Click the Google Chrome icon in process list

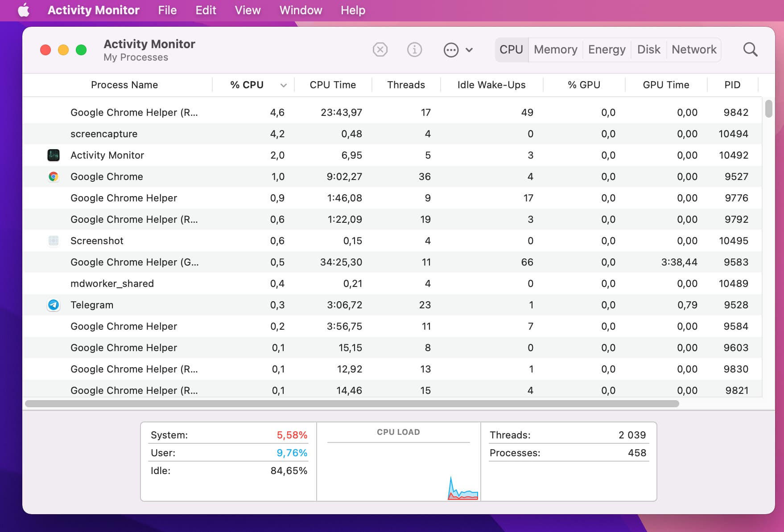click(x=54, y=176)
